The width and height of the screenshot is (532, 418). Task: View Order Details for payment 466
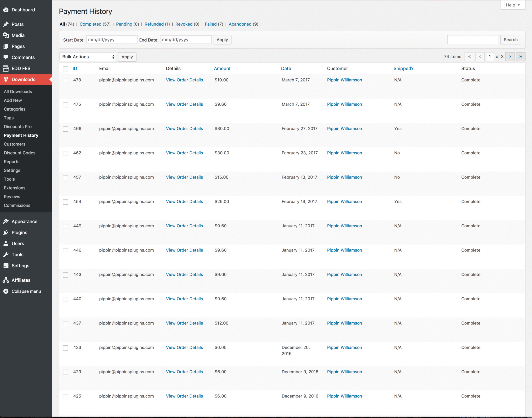pos(184,128)
